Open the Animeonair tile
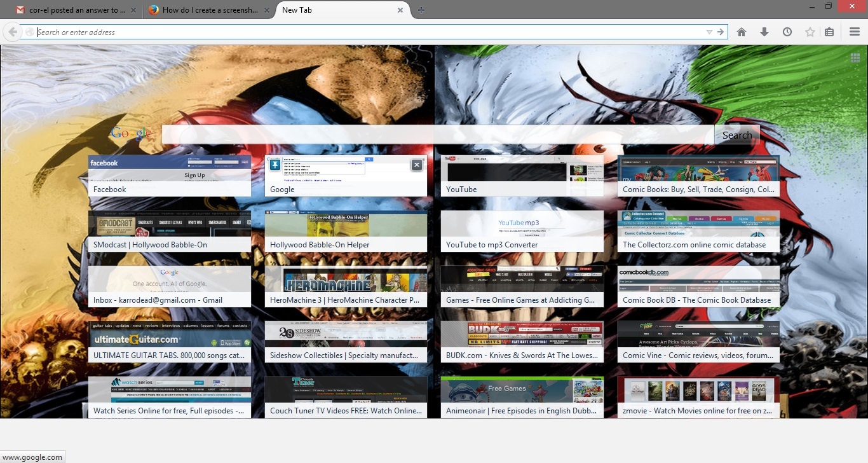The image size is (868, 463). pyautogui.click(x=522, y=397)
